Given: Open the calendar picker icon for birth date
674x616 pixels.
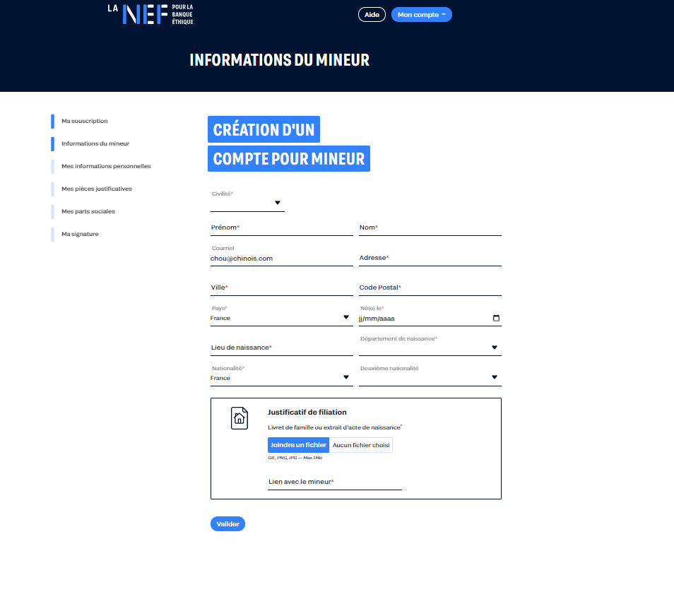Looking at the screenshot, I should 496,318.
